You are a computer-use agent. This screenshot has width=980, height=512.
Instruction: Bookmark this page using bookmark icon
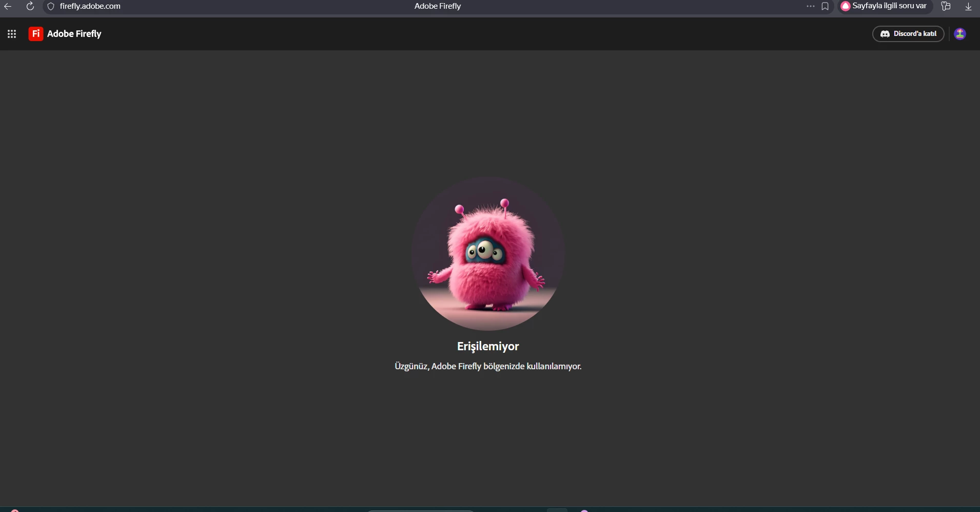[x=825, y=6]
